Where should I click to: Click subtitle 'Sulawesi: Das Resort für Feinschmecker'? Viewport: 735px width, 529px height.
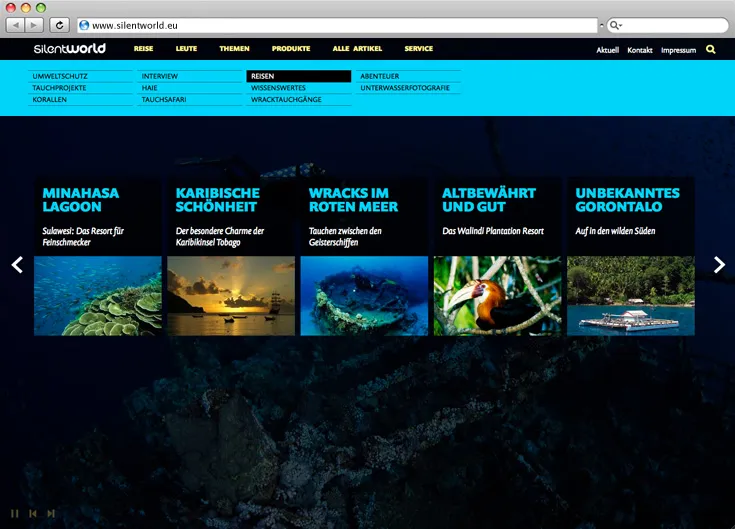(83, 237)
